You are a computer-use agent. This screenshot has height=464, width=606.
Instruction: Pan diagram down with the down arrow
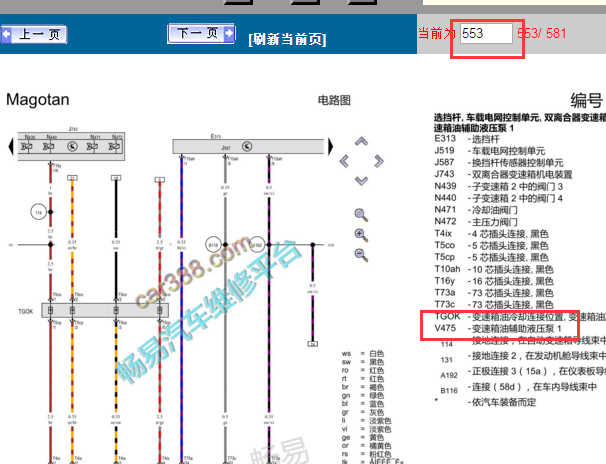tap(361, 180)
